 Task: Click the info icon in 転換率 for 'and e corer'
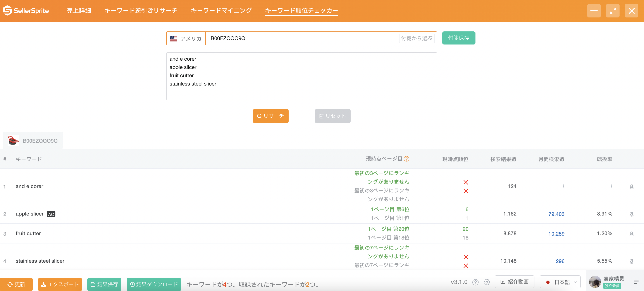point(611,186)
